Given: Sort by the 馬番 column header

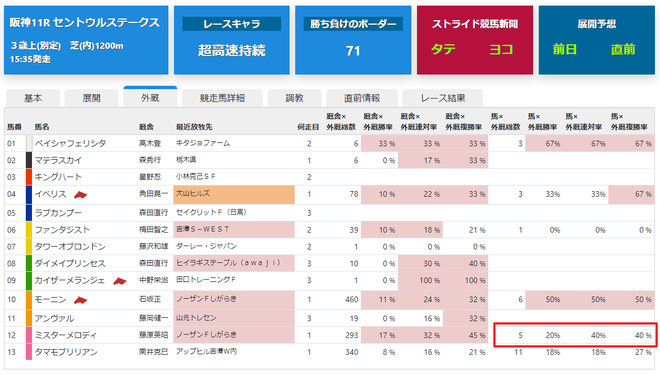Looking at the screenshot, I should click(14, 127).
